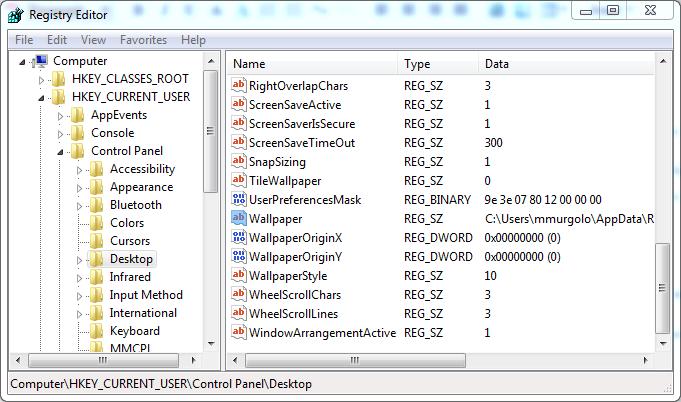Image resolution: width=681 pixels, height=402 pixels.
Task: Click the WallpaperOriginY DWORD value icon
Action: (x=238, y=257)
